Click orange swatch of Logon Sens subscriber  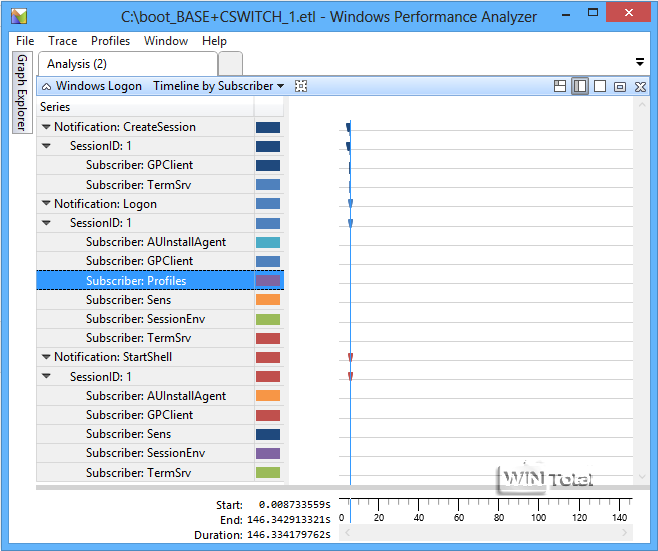[x=268, y=300]
